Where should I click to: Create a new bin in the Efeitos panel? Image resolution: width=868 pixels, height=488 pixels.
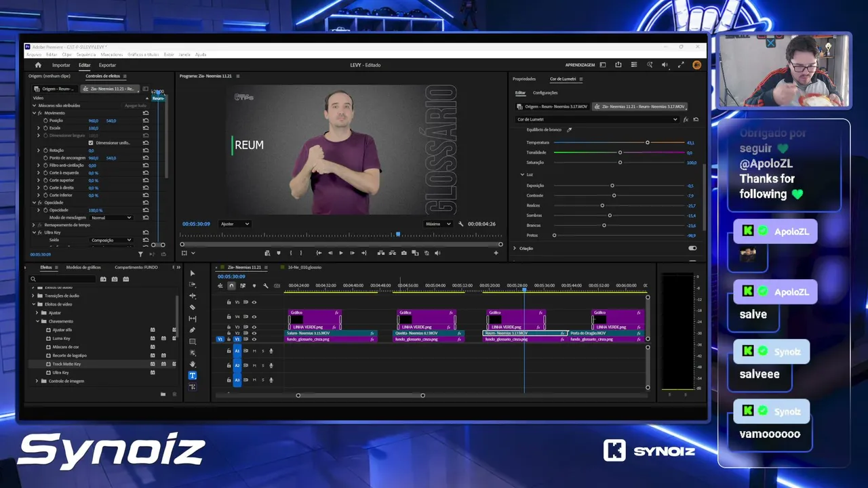[x=163, y=394]
